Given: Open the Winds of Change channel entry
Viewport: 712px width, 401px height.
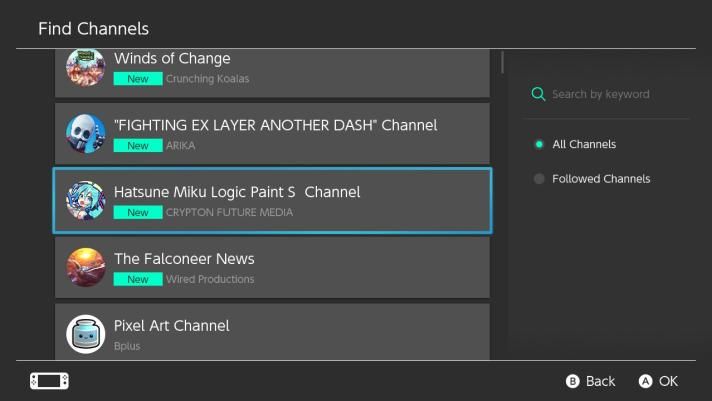Looking at the screenshot, I should [x=172, y=58].
